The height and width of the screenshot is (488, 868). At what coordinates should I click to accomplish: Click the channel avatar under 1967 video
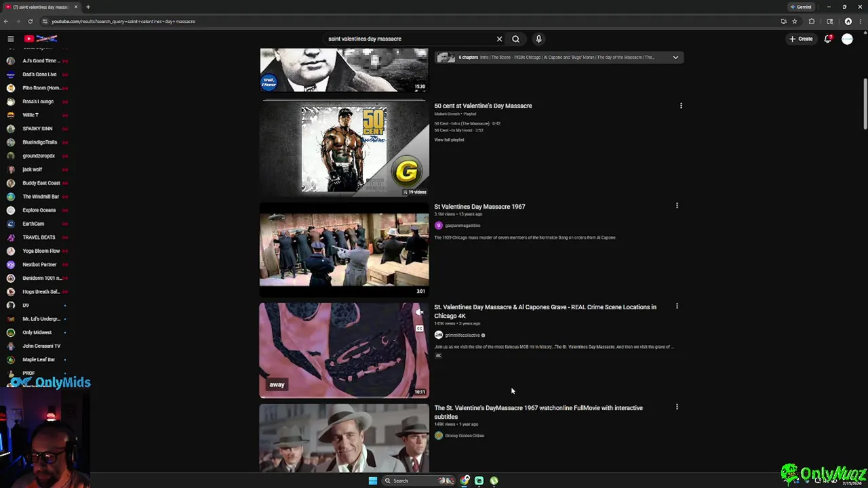point(438,226)
